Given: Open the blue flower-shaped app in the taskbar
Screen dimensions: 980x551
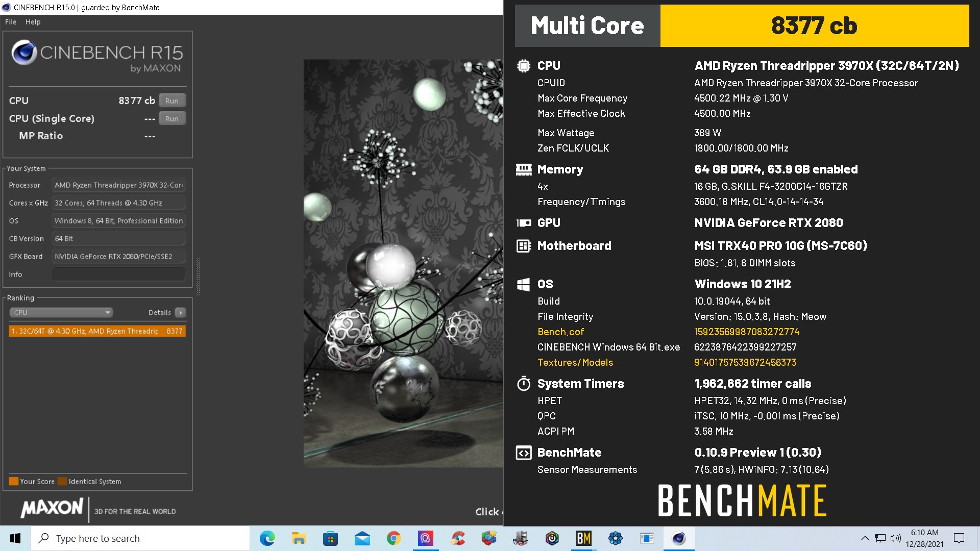Looking at the screenshot, I should pos(616,538).
